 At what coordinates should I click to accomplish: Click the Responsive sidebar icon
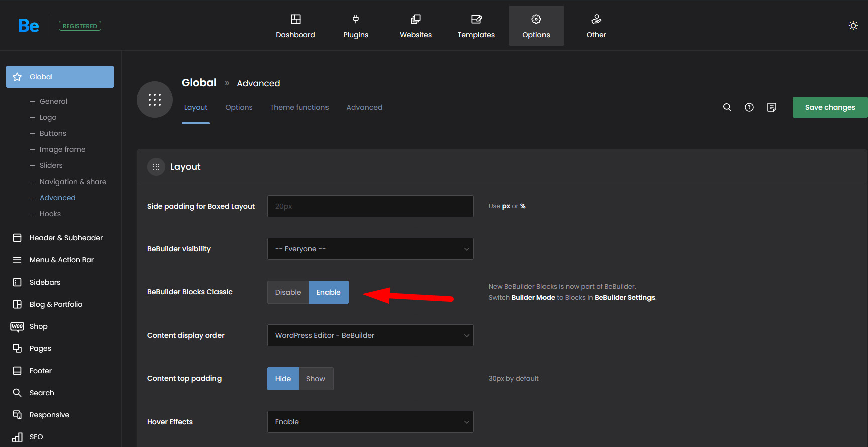[17, 415]
